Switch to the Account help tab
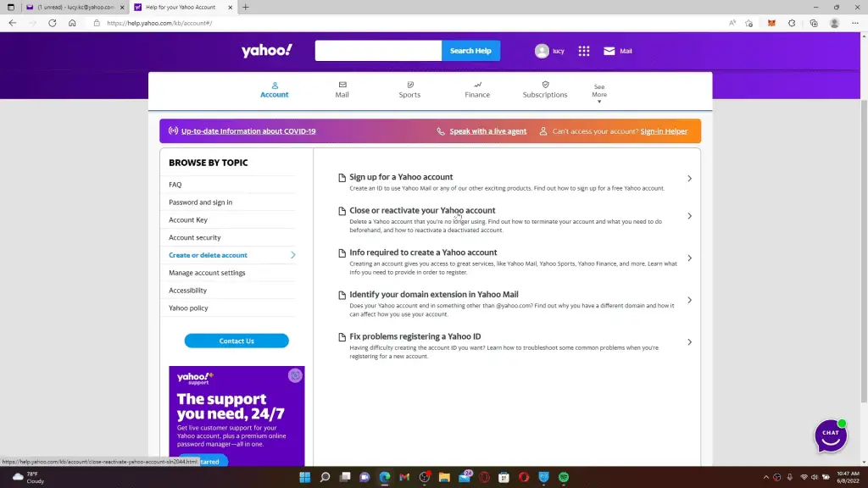 (275, 90)
